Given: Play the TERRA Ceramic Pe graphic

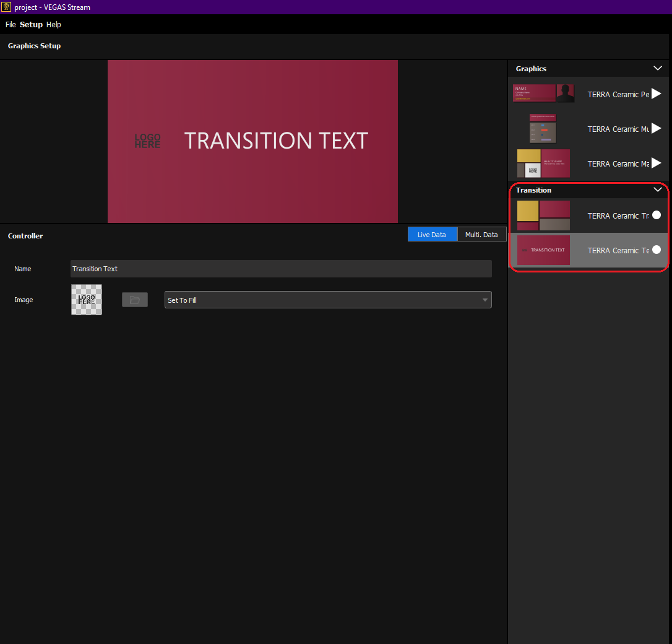Looking at the screenshot, I should (656, 94).
